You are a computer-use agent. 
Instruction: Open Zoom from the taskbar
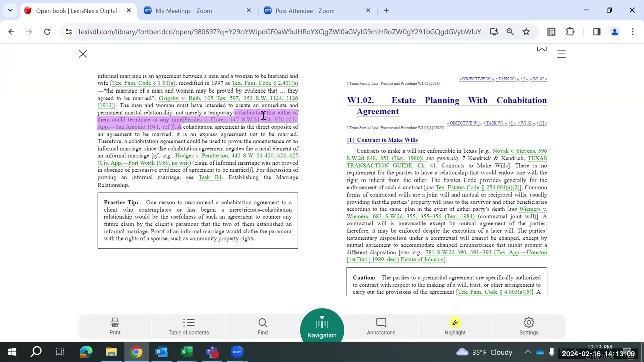click(237, 352)
